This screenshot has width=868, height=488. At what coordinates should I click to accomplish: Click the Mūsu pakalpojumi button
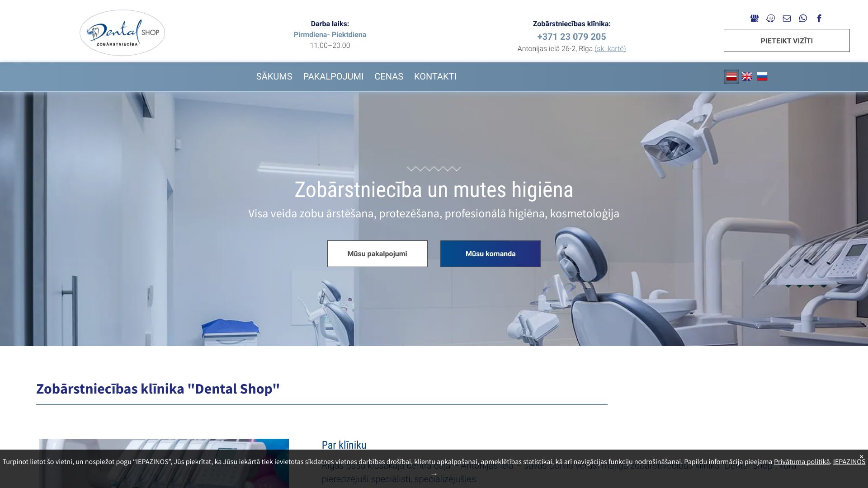[x=377, y=253]
